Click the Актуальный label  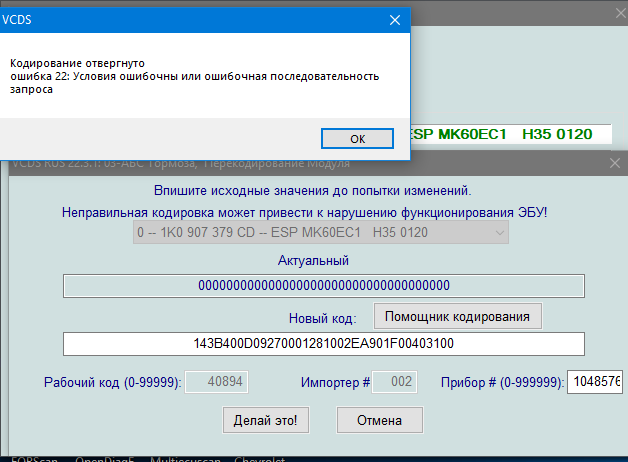pos(313,261)
